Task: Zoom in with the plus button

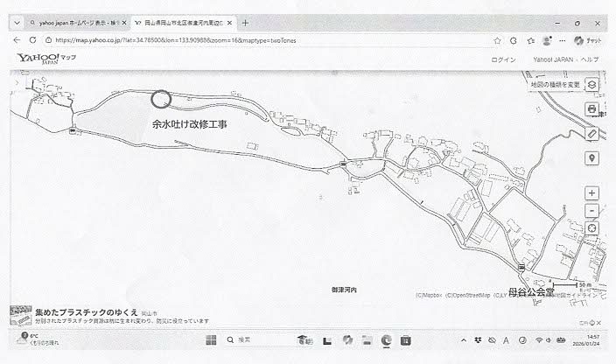Action: 592,192
